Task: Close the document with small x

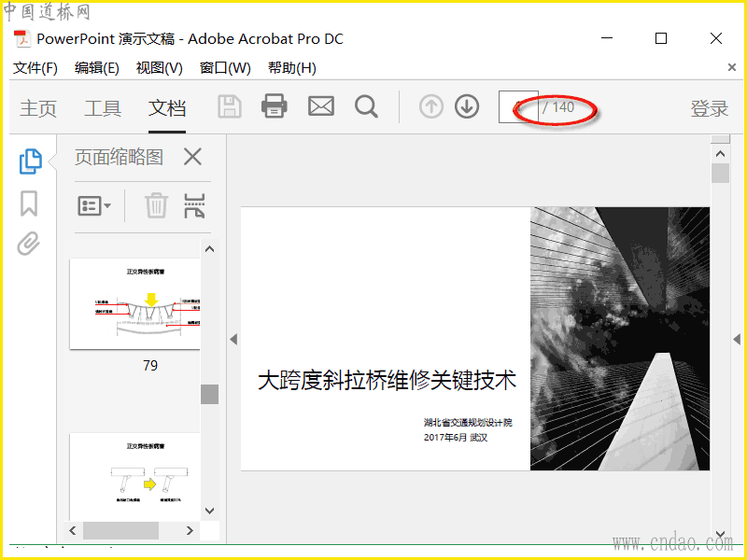Action: (732, 67)
